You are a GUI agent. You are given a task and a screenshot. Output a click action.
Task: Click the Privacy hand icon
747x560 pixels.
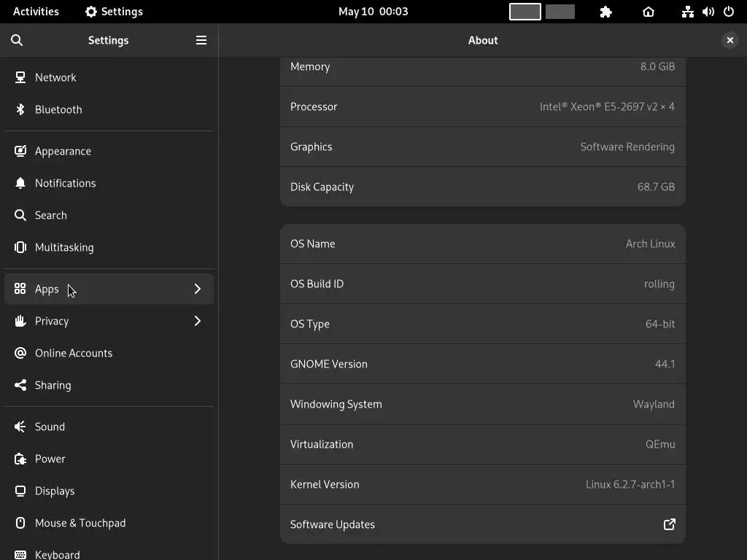(20, 321)
